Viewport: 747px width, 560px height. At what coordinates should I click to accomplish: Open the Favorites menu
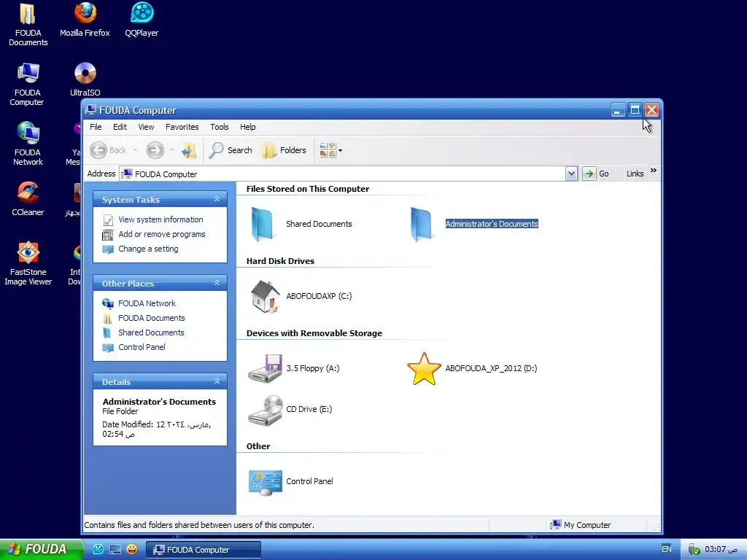[182, 127]
